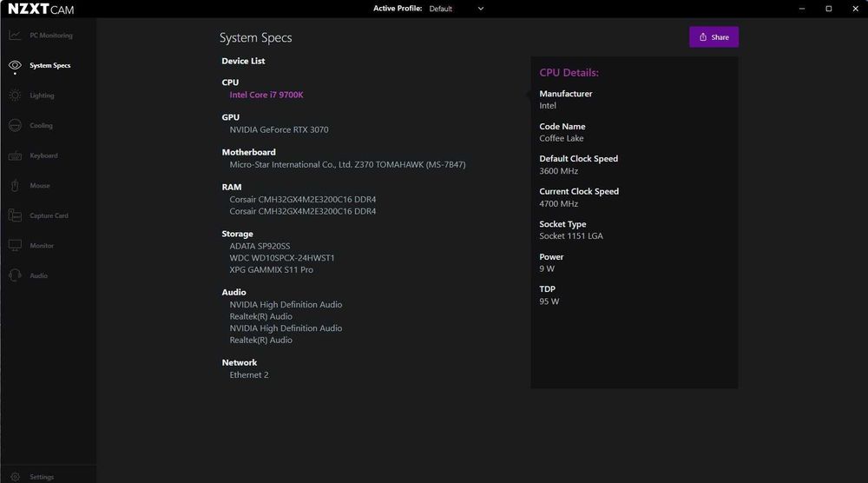
Task: Click the share icon in Share button
Action: 703,37
